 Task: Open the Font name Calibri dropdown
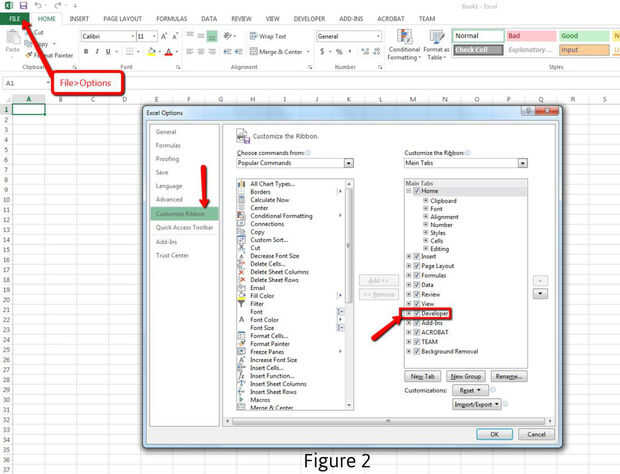tap(132, 36)
